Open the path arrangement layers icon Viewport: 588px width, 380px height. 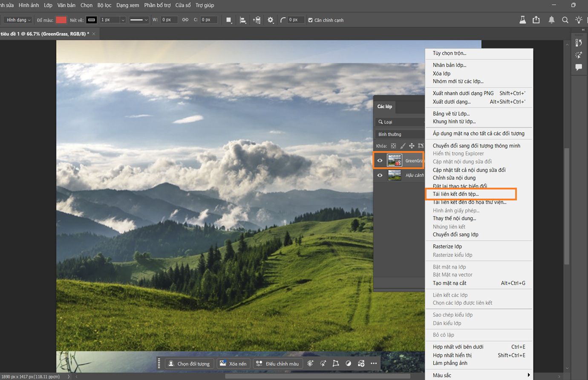tap(257, 20)
